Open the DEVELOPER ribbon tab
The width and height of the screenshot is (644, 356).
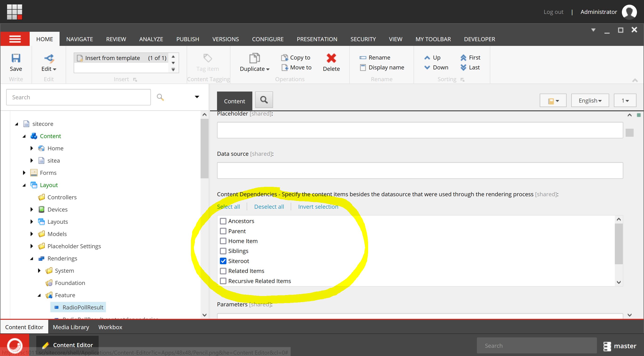[479, 39]
